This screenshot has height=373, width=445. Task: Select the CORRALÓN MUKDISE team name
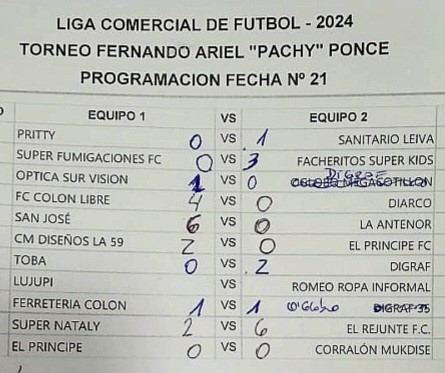[372, 350]
